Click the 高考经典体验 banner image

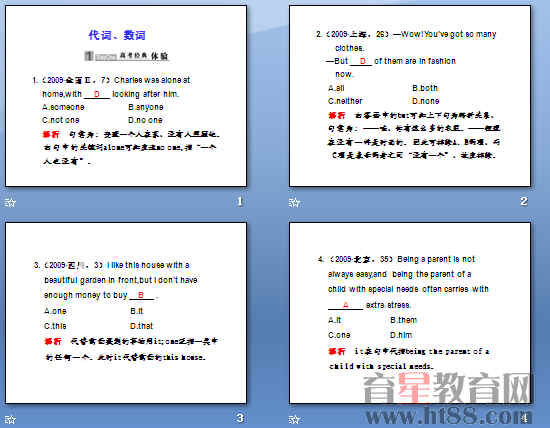tap(127, 56)
